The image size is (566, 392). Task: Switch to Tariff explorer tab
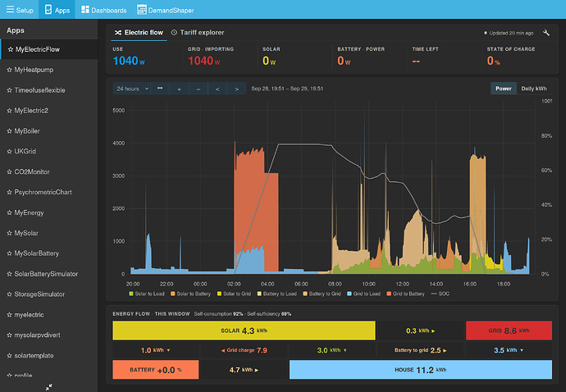coord(198,33)
